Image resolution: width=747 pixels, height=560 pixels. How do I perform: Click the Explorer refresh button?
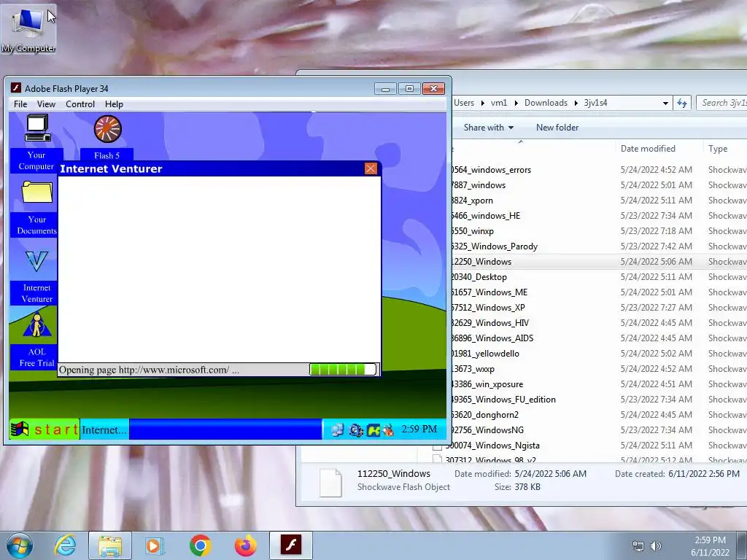[x=682, y=104]
